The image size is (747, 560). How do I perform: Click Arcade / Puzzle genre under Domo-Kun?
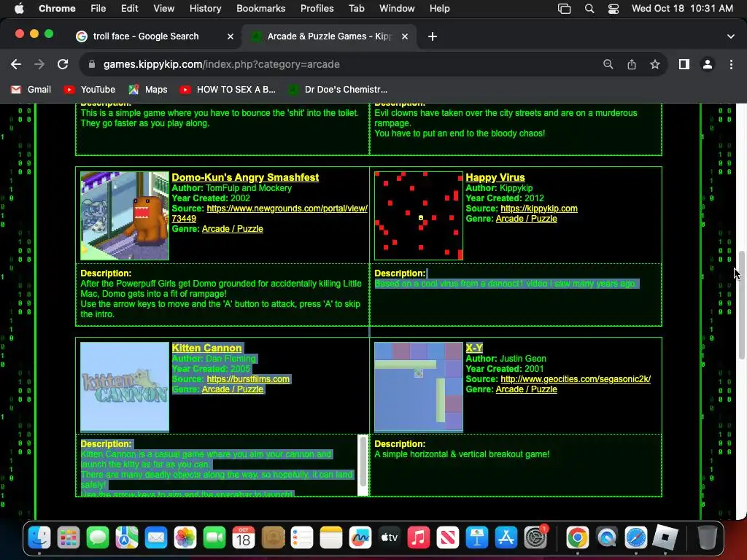click(233, 229)
